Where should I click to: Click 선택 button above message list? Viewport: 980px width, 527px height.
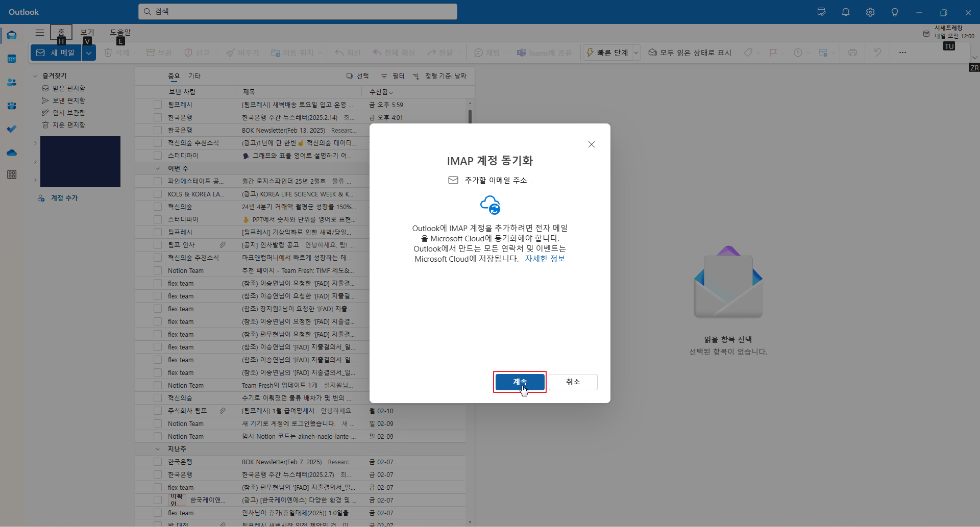point(358,76)
